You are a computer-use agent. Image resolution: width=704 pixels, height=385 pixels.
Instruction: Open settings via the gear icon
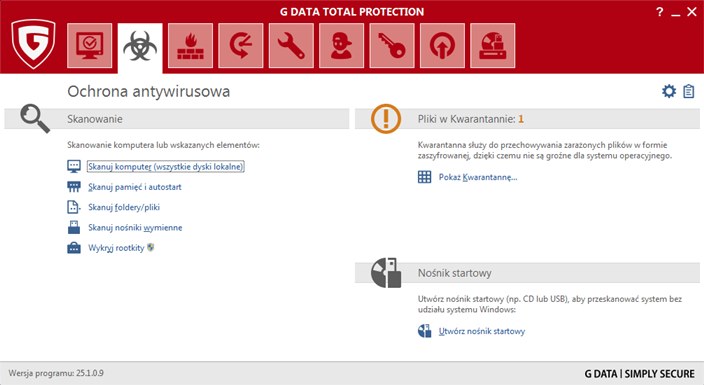669,91
